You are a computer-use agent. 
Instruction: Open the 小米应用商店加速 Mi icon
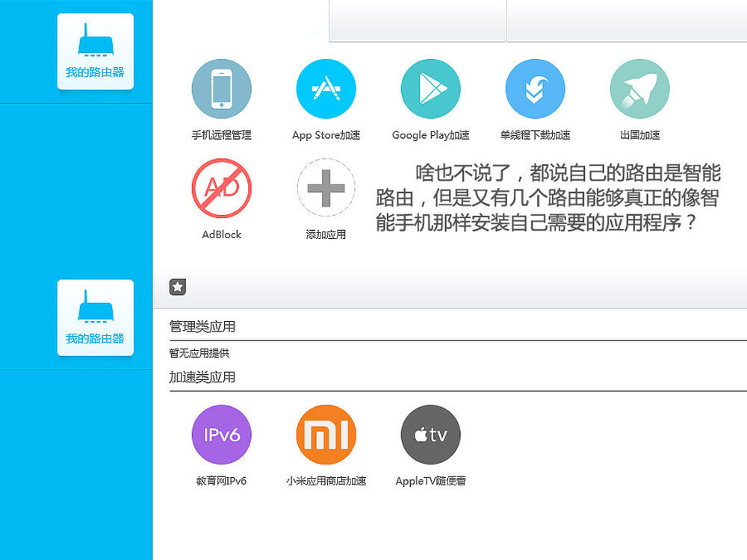(326, 435)
